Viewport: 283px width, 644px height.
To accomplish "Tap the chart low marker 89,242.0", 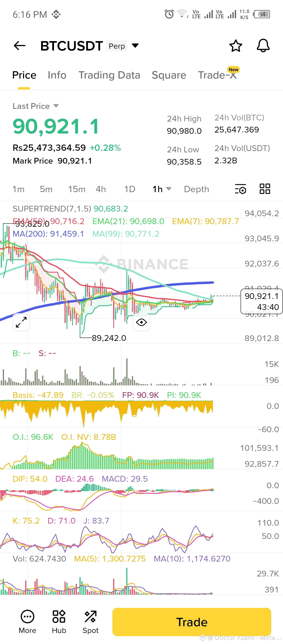I will pyautogui.click(x=109, y=338).
